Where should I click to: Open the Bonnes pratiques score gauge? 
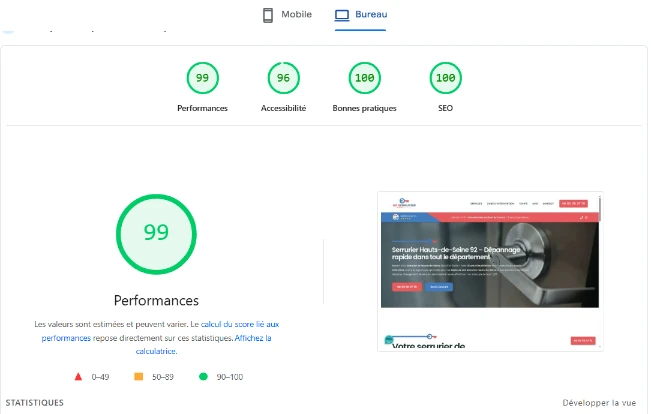click(364, 78)
